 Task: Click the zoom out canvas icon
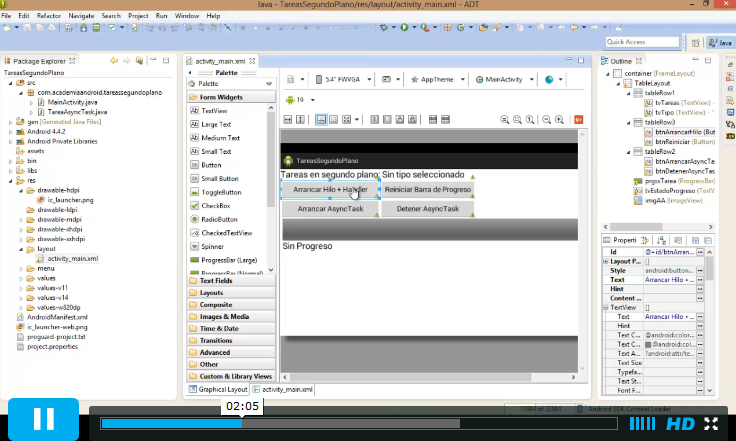pyautogui.click(x=546, y=120)
